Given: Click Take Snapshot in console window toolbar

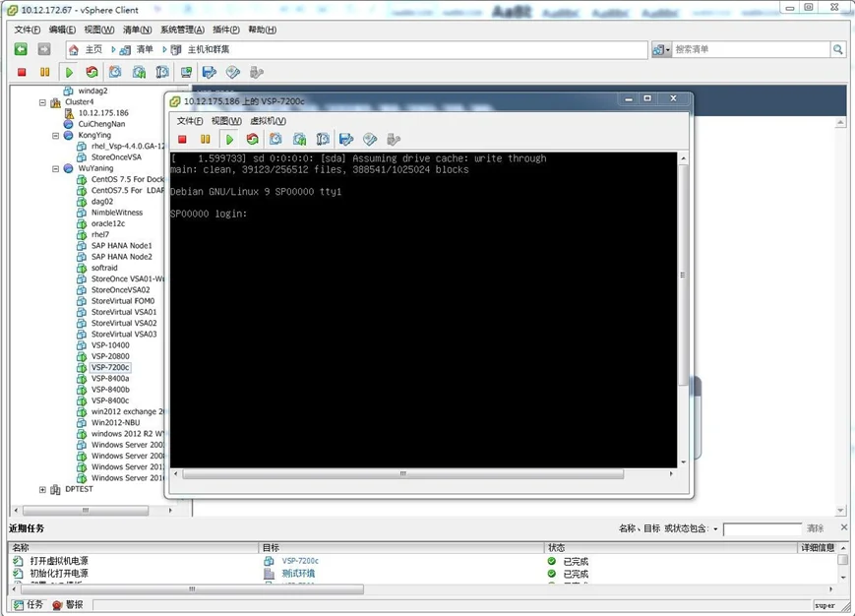Looking at the screenshot, I should click(275, 140).
